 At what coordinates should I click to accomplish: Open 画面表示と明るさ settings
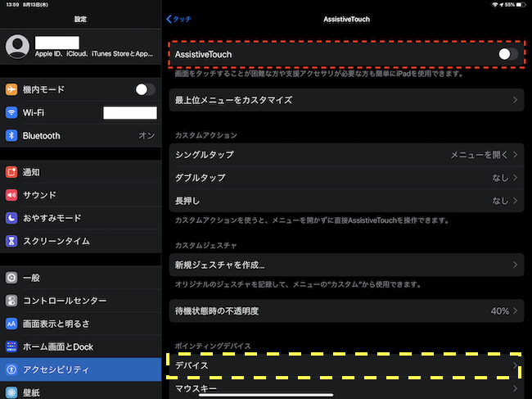click(x=81, y=324)
